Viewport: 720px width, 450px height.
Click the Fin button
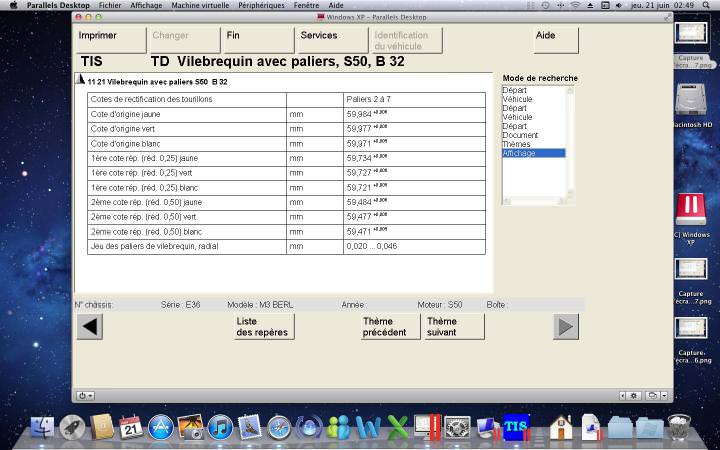click(259, 40)
